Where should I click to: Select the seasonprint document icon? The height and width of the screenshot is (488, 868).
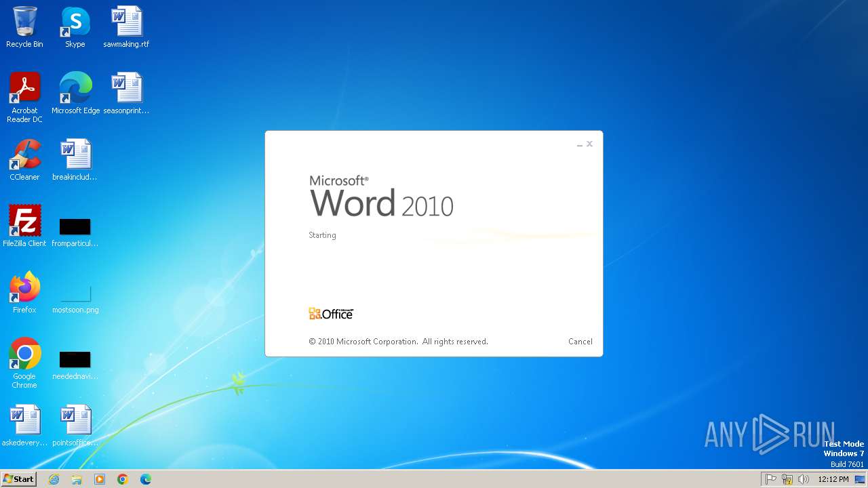point(126,94)
